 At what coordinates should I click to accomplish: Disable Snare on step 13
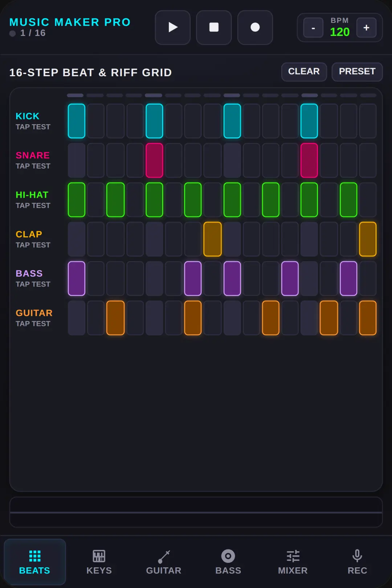pyautogui.click(x=309, y=160)
